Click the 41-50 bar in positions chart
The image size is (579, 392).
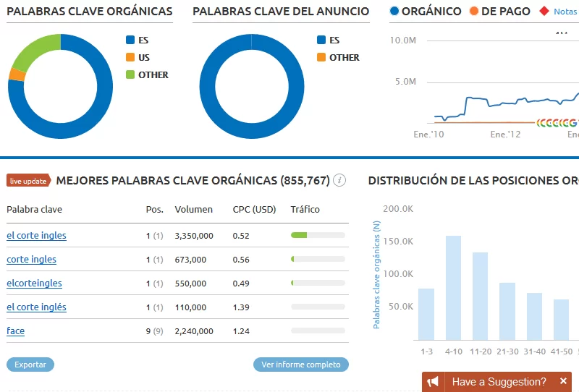(562, 320)
